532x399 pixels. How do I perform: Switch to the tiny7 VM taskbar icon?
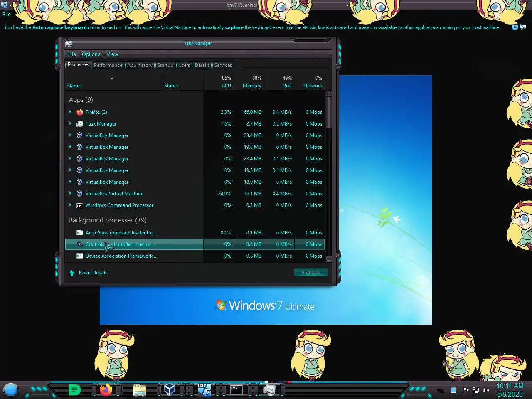[x=204, y=389]
